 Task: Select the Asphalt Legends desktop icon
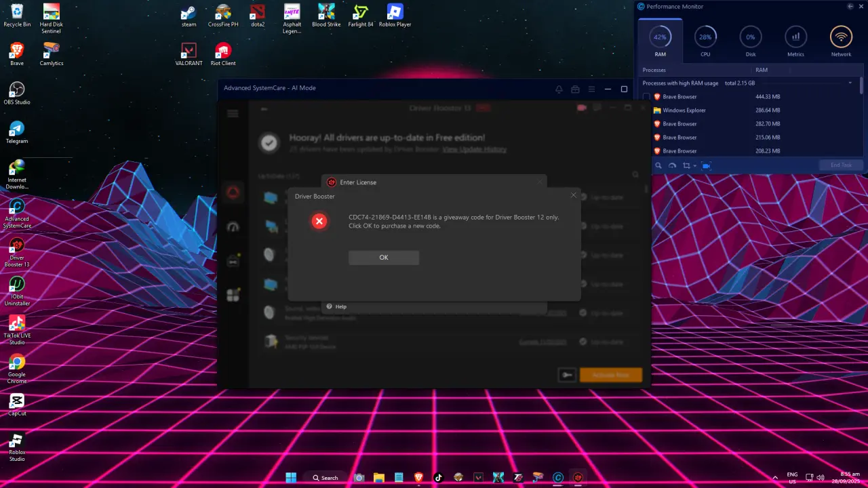pos(292,18)
